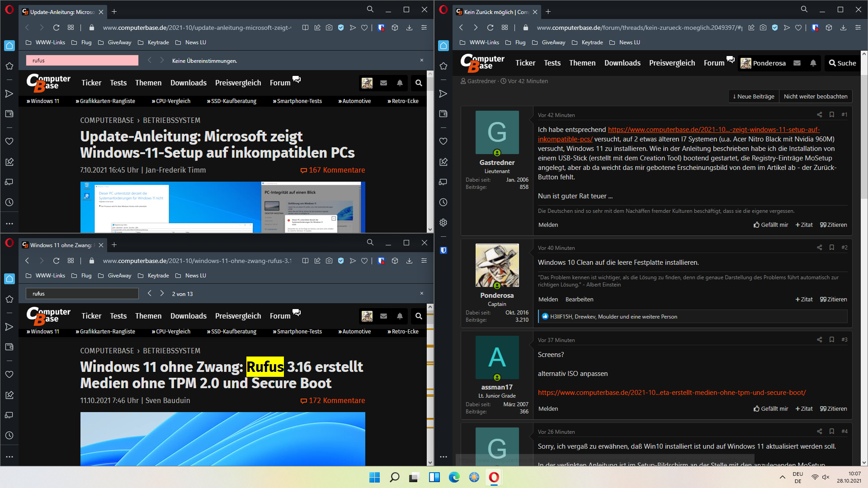Screen dimensions: 868x488
Task: Show hidden system tray icons chevron
Action: click(782, 477)
